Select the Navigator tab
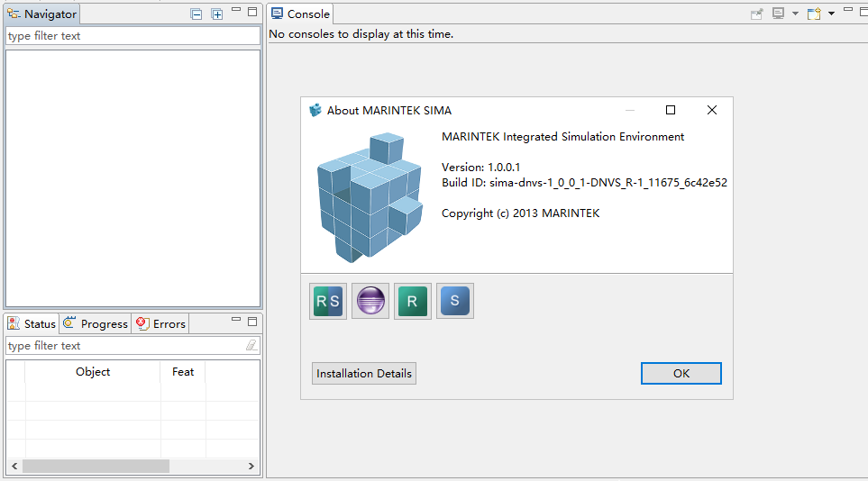The width and height of the screenshot is (868, 481). (41, 14)
